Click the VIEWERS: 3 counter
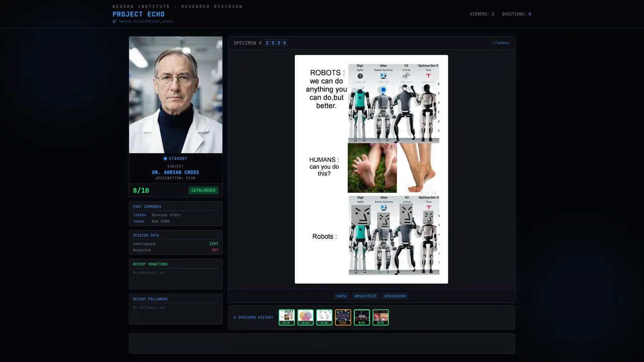The image size is (644, 362). click(482, 14)
